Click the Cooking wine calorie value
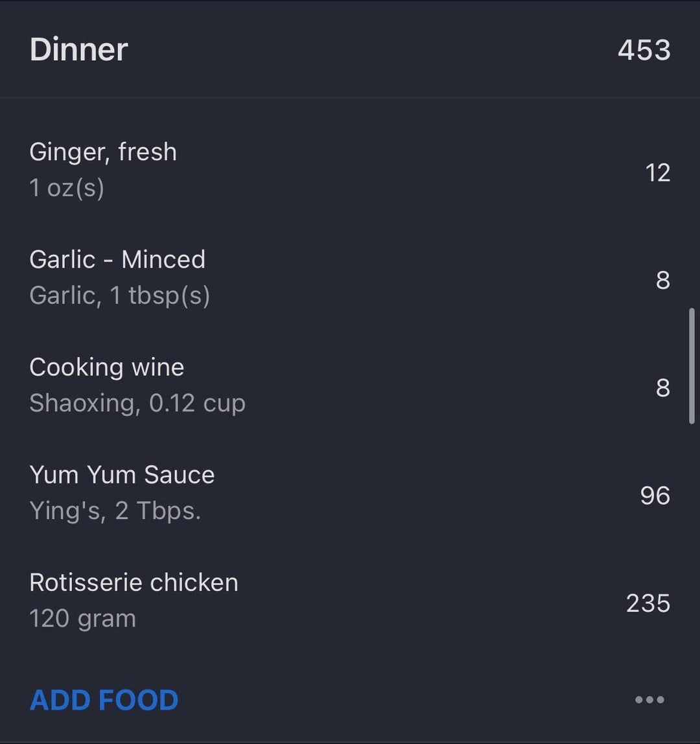The image size is (700, 744). coord(662,388)
